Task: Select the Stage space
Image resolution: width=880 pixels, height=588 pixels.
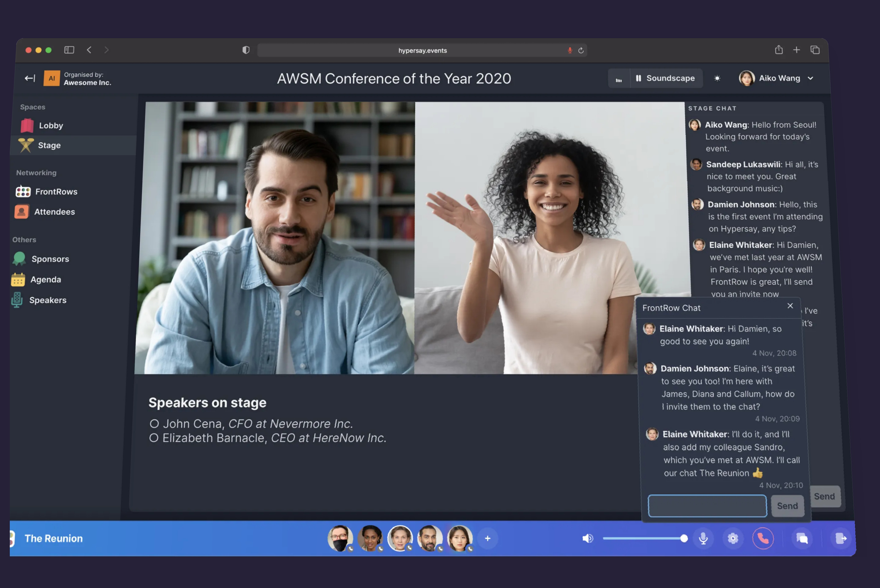Action: (x=73, y=145)
